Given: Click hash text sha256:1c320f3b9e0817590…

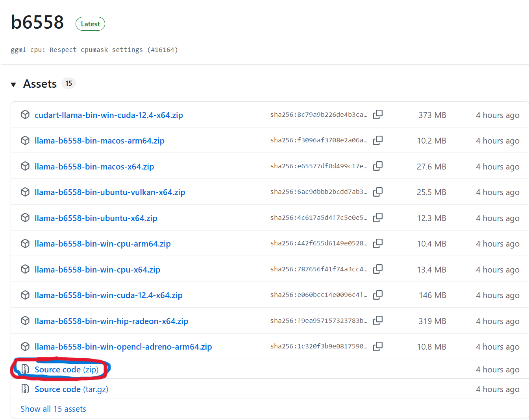Looking at the screenshot, I should tap(319, 346).
